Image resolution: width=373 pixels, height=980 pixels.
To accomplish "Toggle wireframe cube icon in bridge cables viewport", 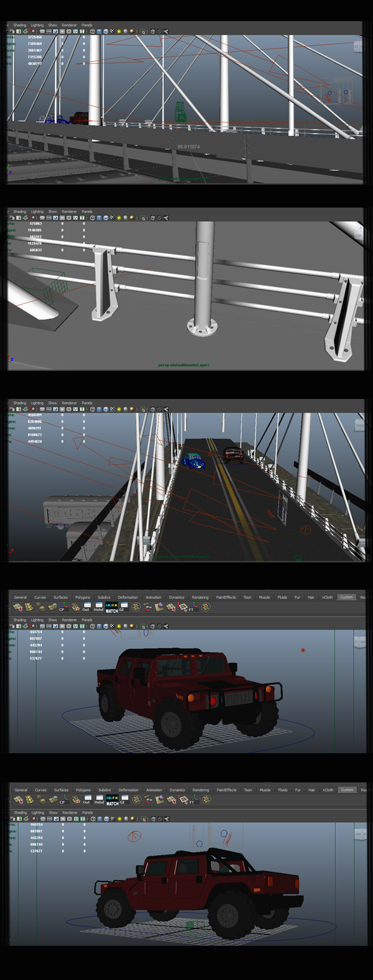I will click(92, 31).
